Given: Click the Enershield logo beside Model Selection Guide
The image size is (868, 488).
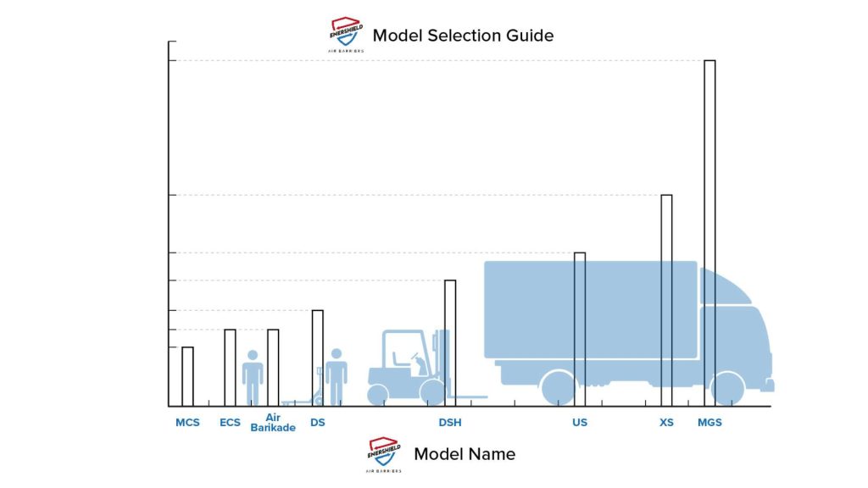Looking at the screenshot, I should click(x=347, y=35).
